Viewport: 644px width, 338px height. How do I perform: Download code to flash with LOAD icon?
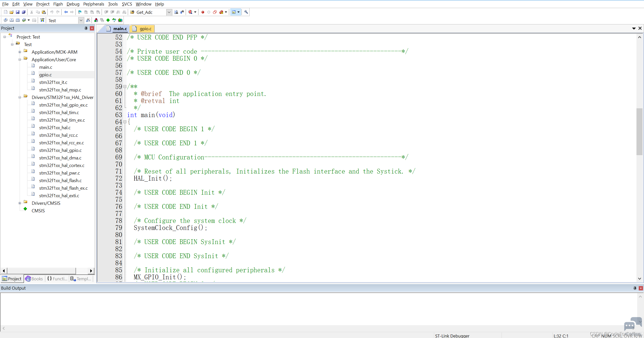point(42,20)
